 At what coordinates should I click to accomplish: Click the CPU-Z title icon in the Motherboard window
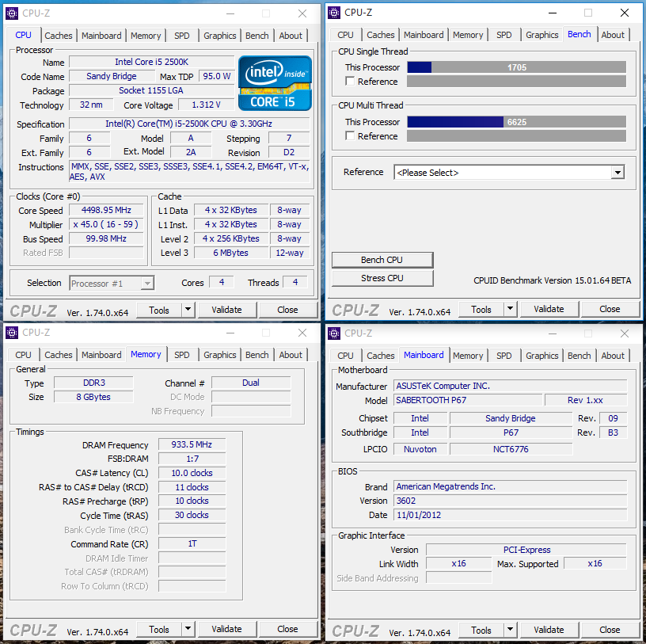(x=334, y=333)
